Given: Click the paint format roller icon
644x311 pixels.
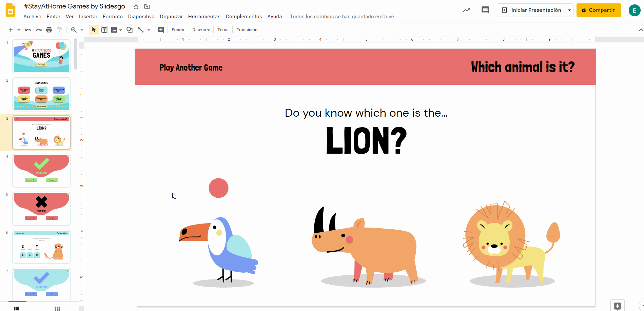Looking at the screenshot, I should pos(60,30).
